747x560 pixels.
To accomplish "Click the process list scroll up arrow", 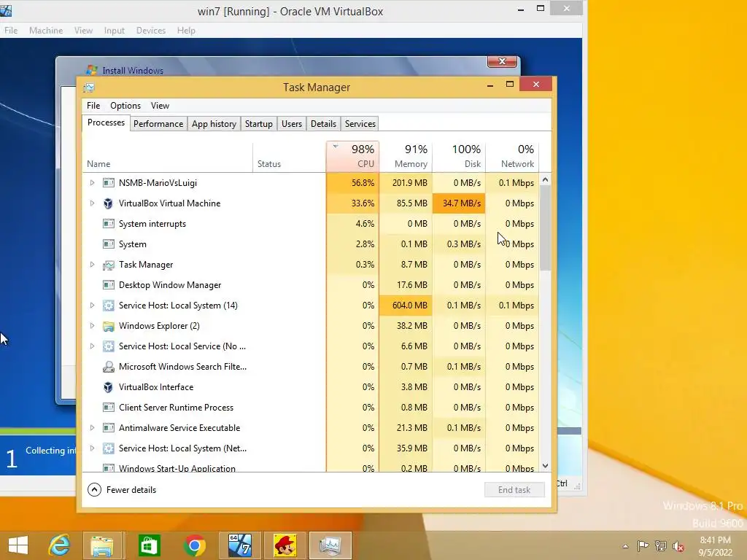I will [x=546, y=180].
